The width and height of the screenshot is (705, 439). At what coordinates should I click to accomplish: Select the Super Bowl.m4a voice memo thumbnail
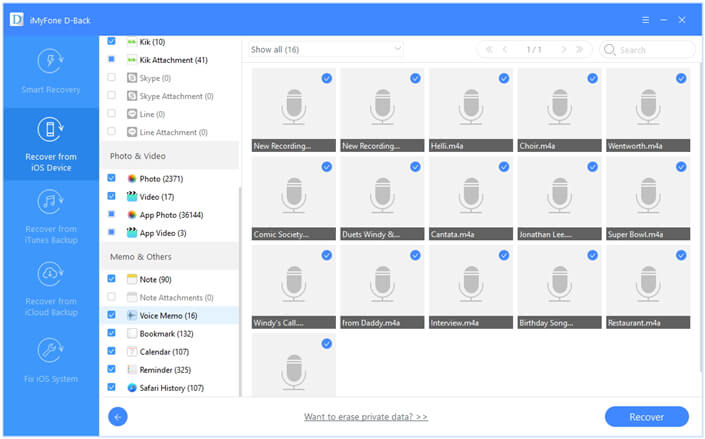pos(648,198)
